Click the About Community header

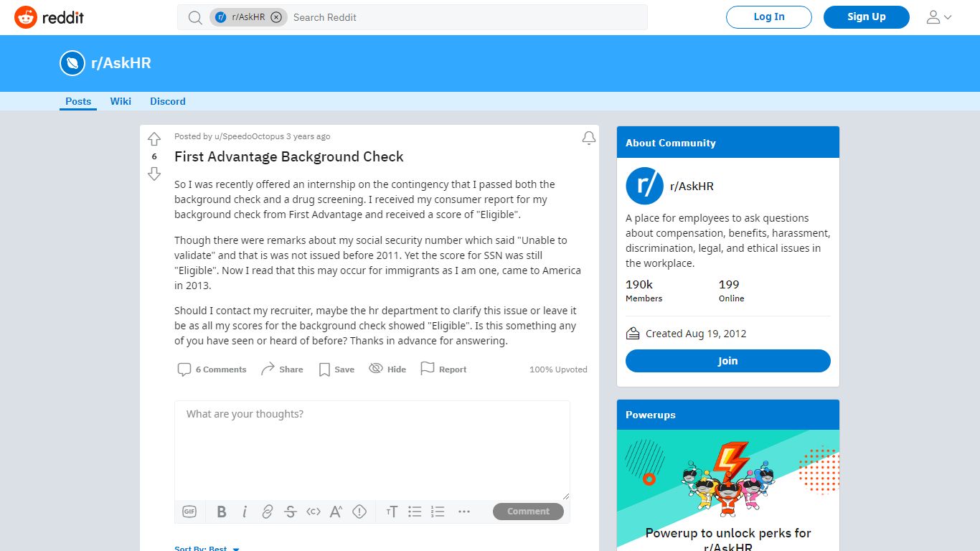coord(727,142)
